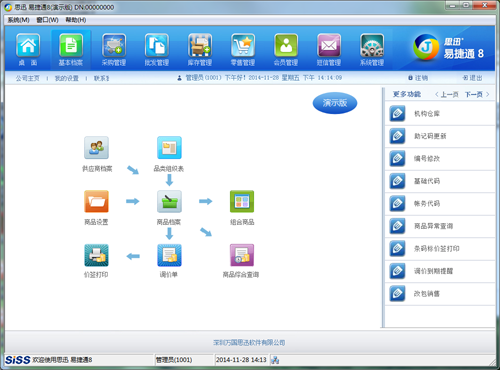Click 退出 to exit the program
The image size is (500, 370).
click(472, 78)
